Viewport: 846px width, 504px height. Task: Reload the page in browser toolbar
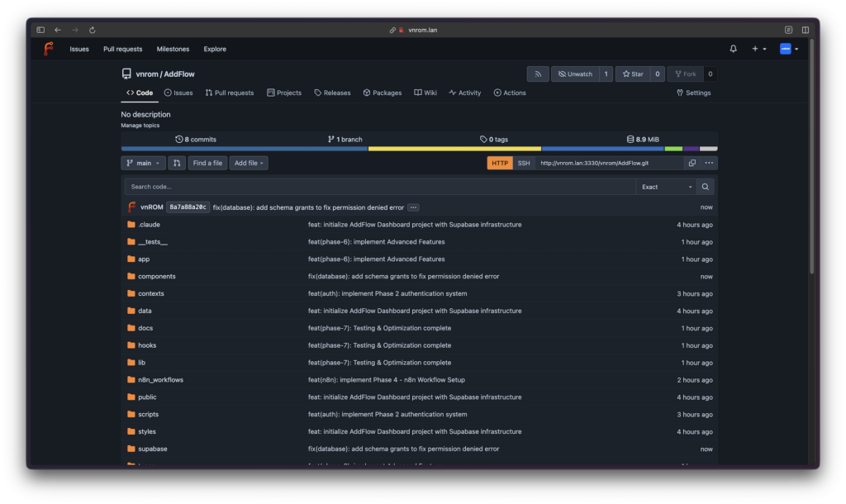[92, 30]
